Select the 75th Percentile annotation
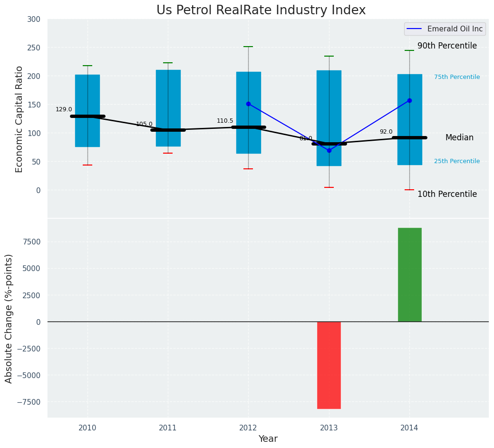Viewport: 494px width, 448px height. click(x=457, y=77)
